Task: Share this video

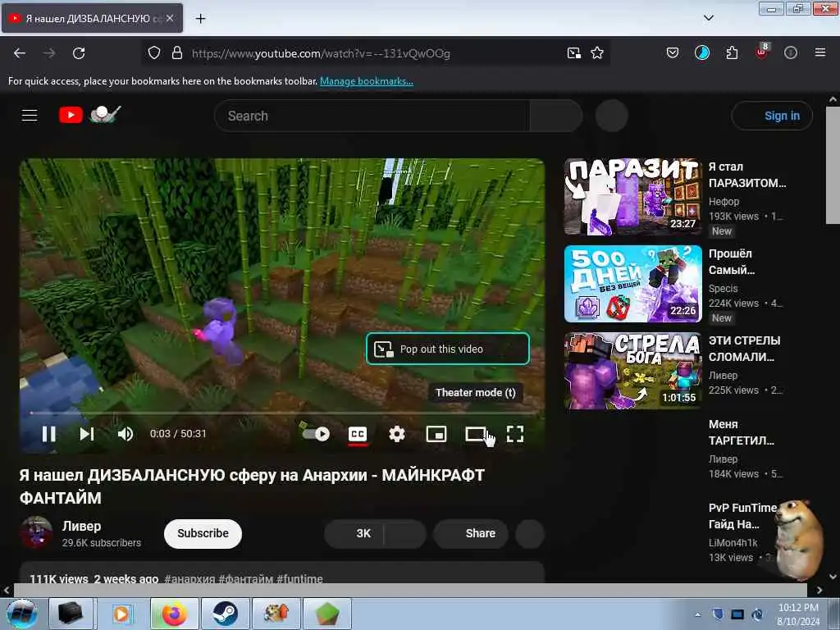Action: (x=471, y=533)
